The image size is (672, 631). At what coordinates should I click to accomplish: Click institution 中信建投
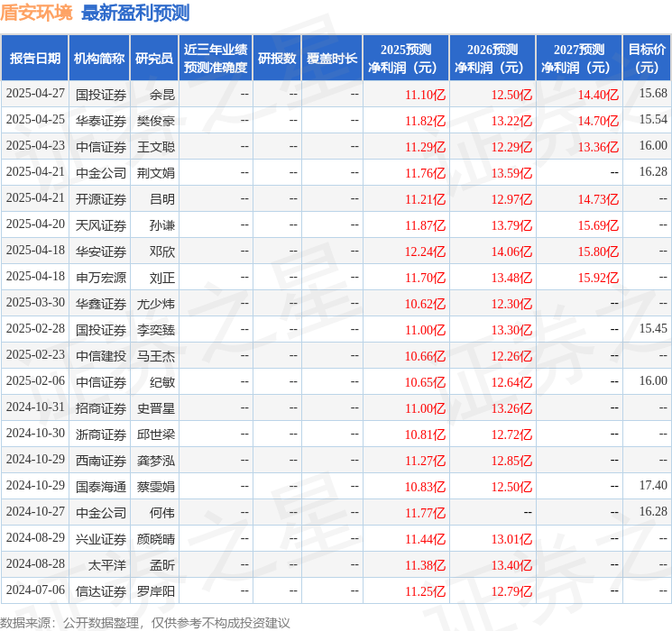[x=101, y=356]
